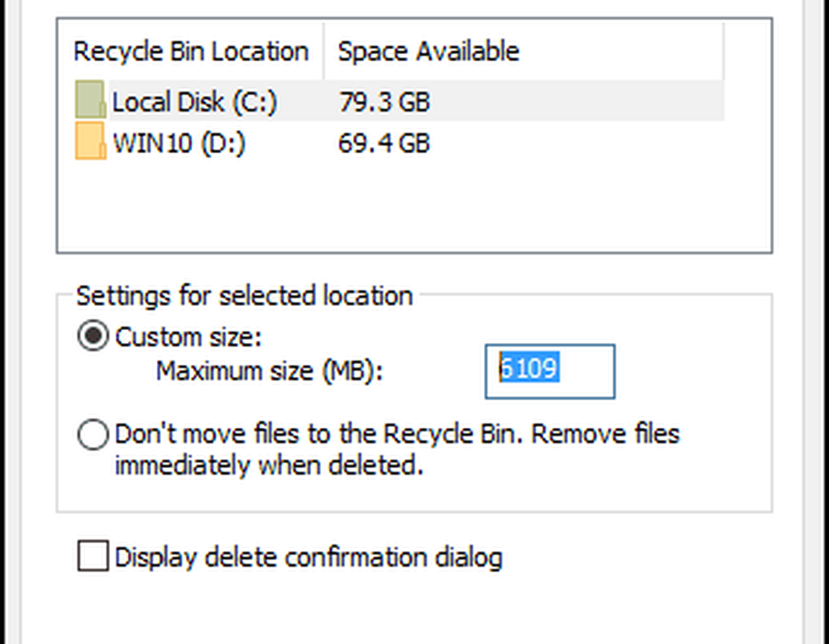
Task: Click the WIN10 (D:) drive icon
Action: [90, 143]
